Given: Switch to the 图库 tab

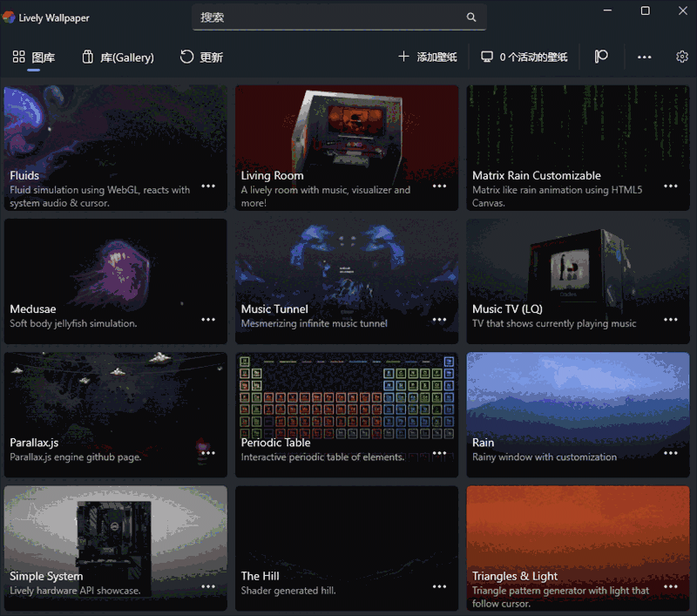Looking at the screenshot, I should coord(34,58).
